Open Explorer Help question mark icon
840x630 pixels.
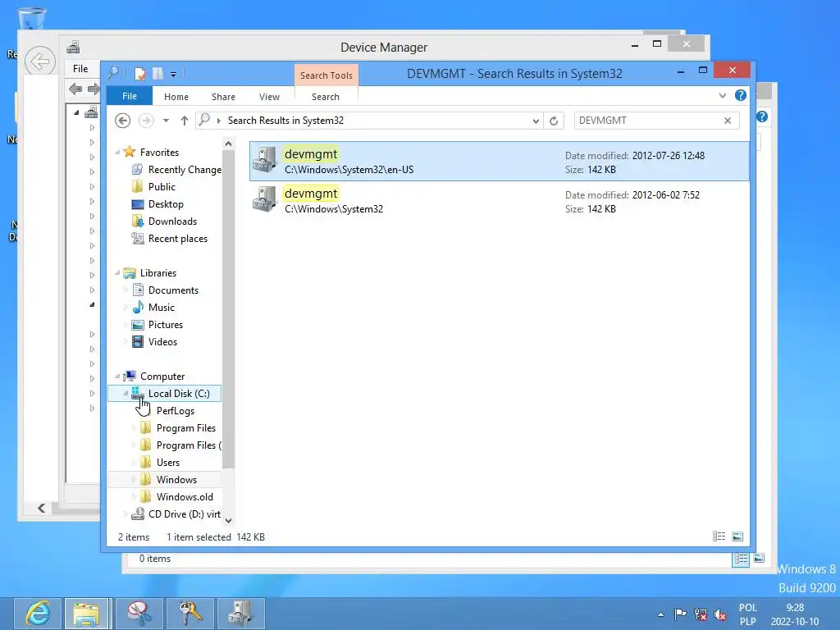point(741,95)
